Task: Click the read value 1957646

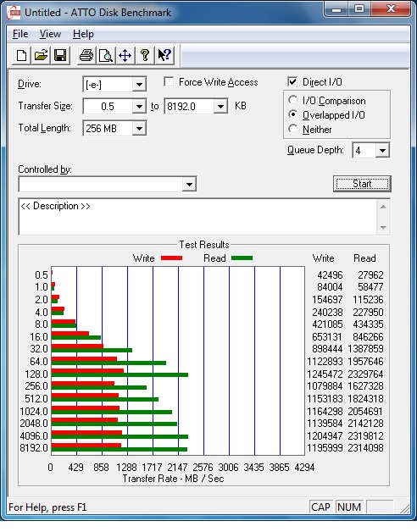Action: tap(366, 362)
